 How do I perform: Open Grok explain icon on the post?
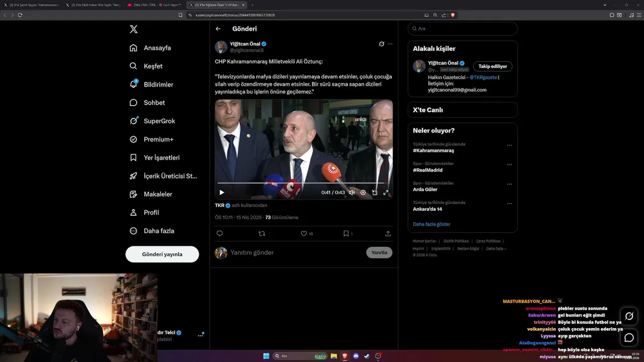tap(382, 44)
